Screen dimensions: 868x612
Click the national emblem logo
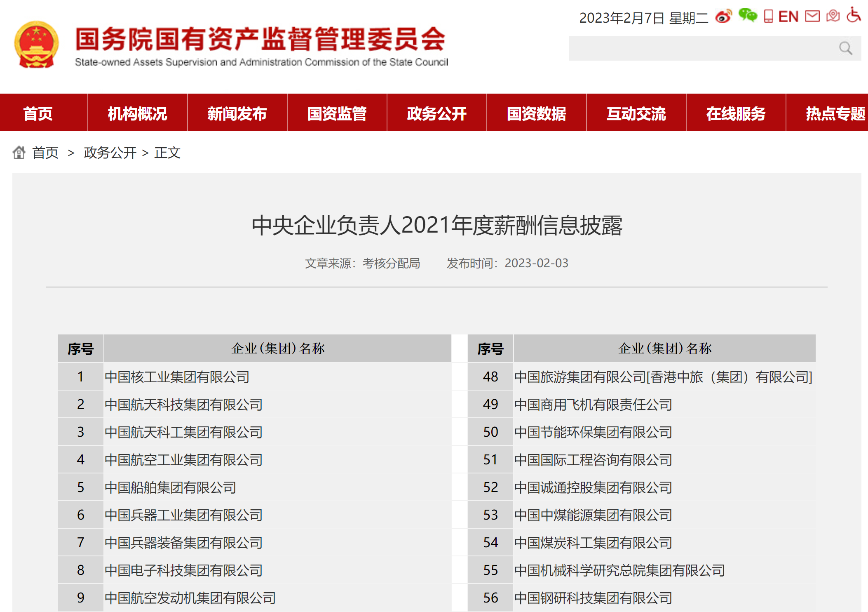coord(36,45)
